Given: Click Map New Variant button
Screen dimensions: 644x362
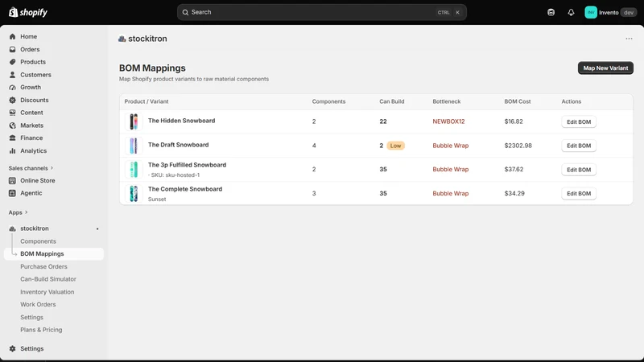Looking at the screenshot, I should (x=605, y=68).
